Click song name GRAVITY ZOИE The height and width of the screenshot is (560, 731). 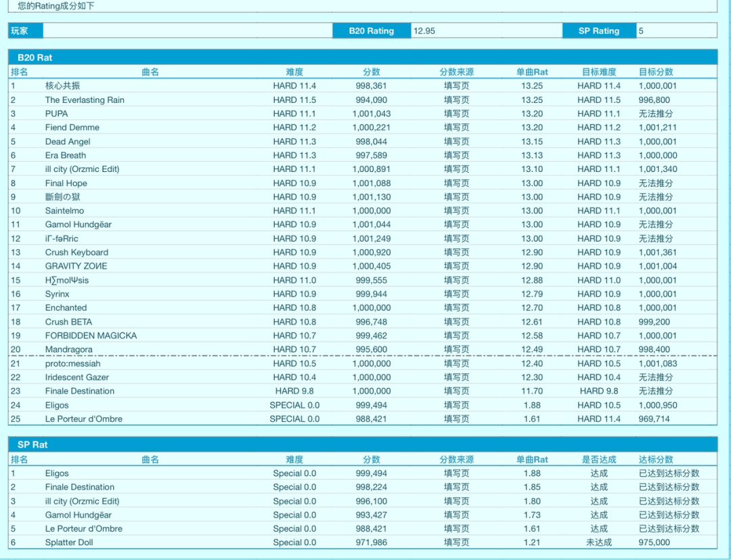click(76, 265)
